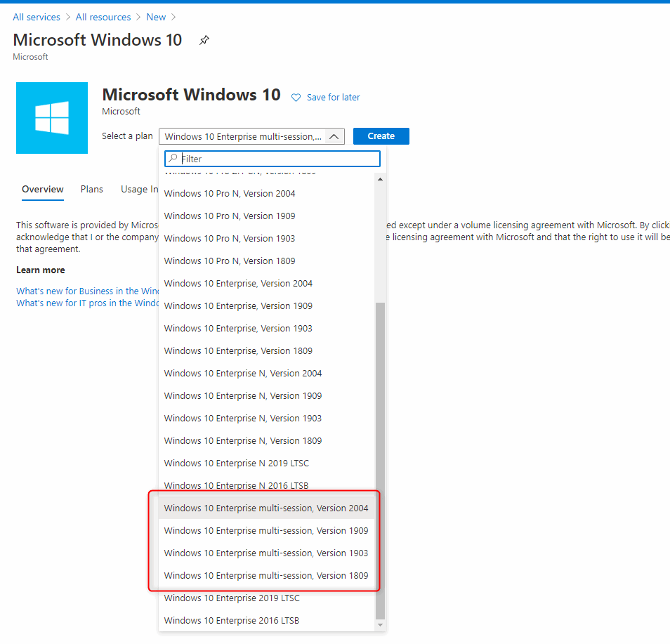Screen dimensions: 670x644
Task: Choose Windows 10 Enterprise, Version 1909
Action: tap(267, 306)
